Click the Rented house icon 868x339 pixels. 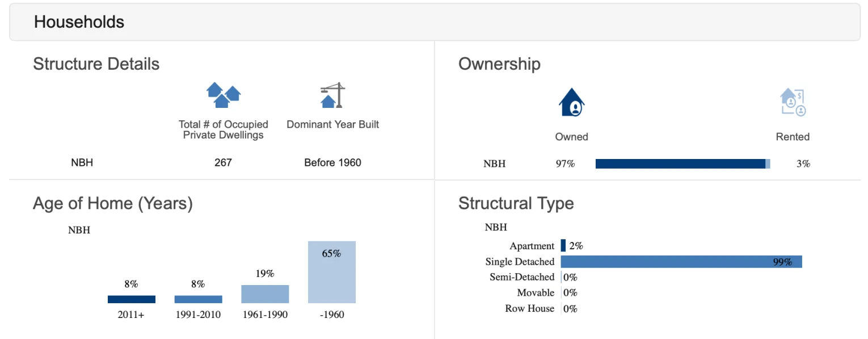(x=793, y=103)
